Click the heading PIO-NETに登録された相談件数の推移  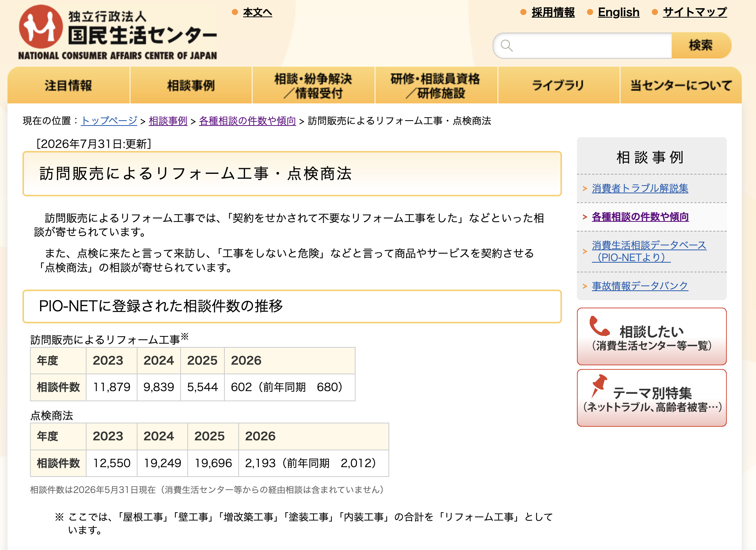click(161, 306)
